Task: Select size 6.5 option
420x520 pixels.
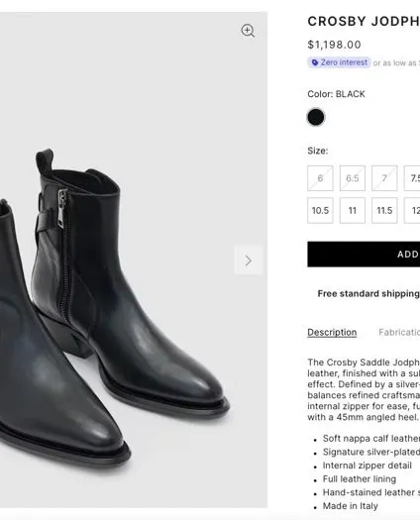Action: coord(353,178)
